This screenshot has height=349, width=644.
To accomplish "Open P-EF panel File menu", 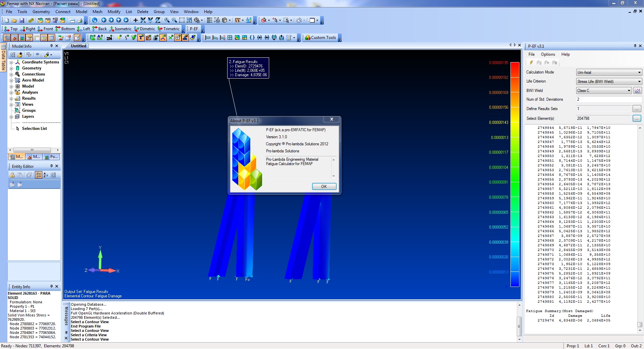I will pyautogui.click(x=532, y=54).
